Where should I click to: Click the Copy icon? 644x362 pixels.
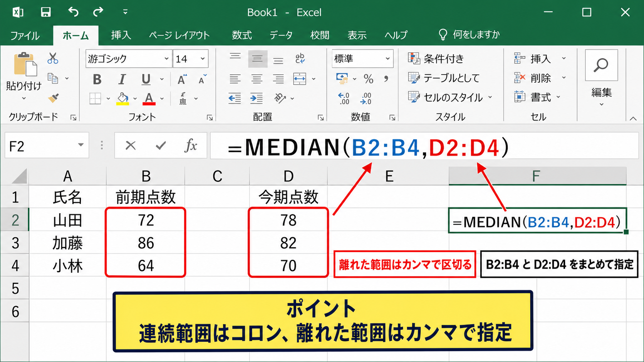[x=53, y=78]
